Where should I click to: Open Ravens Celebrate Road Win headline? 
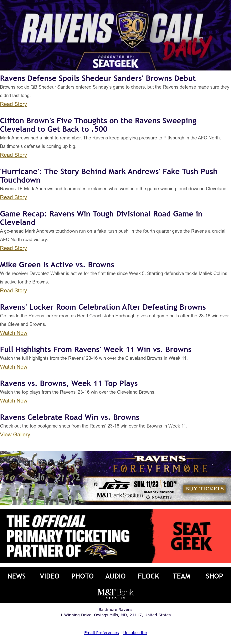[69, 417]
